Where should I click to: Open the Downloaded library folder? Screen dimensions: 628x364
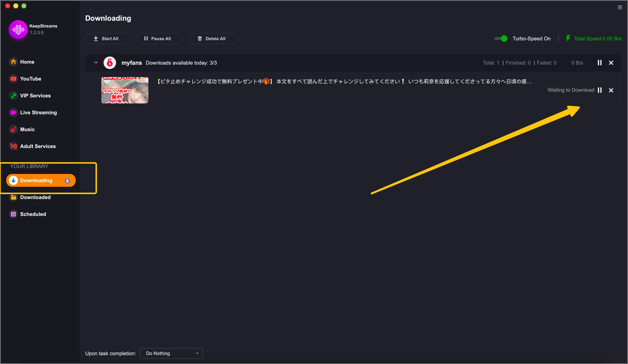[x=35, y=197]
